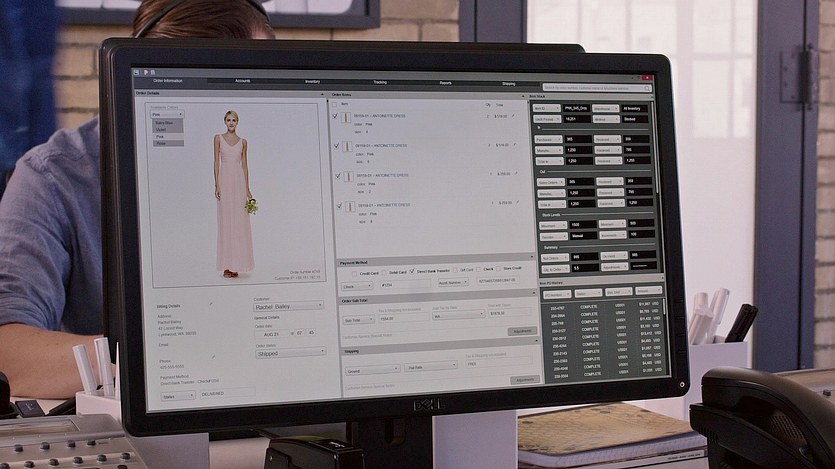This screenshot has width=835, height=469.
Task: Click the edit pencil on the fourth Antoinette Dress row
Action: coord(518,202)
